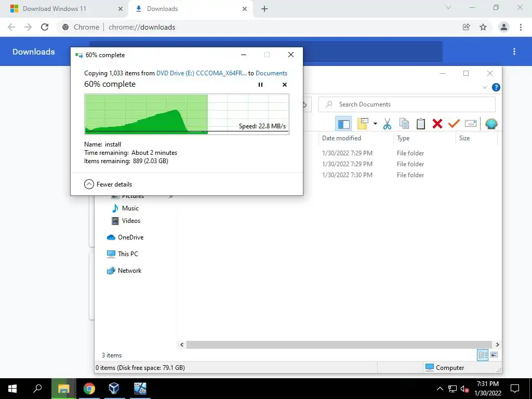This screenshot has height=399, width=532.
Task: Sort by Size column header
Action: pyautogui.click(x=476, y=138)
